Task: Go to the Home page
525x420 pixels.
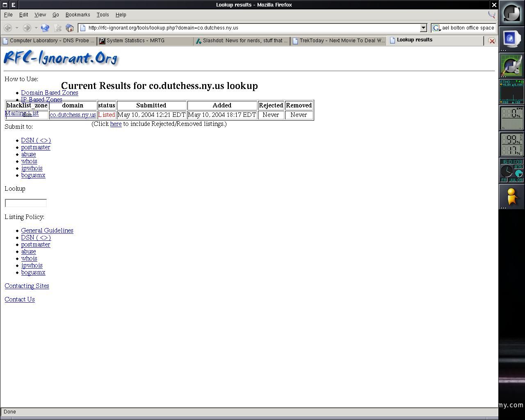Action: [x=70, y=28]
